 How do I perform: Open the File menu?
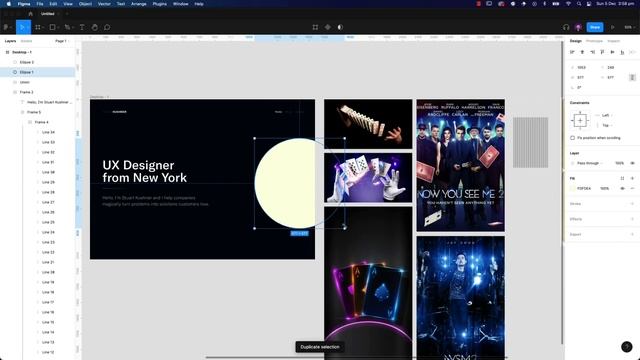tap(40, 4)
